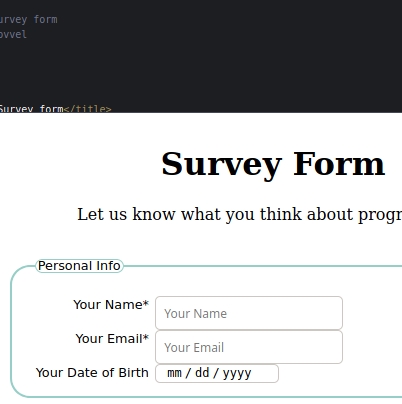402x404 pixels.
Task: Select the yyyy year segment of birth date
Action: (237, 373)
